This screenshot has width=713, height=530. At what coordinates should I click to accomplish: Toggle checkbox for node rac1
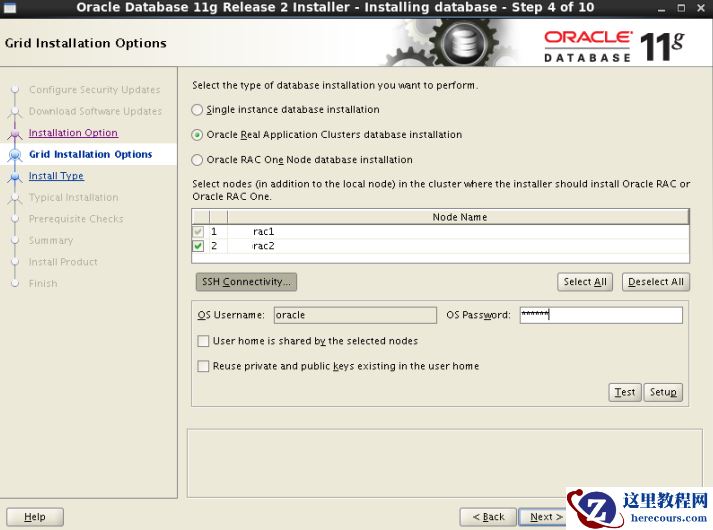point(198,231)
